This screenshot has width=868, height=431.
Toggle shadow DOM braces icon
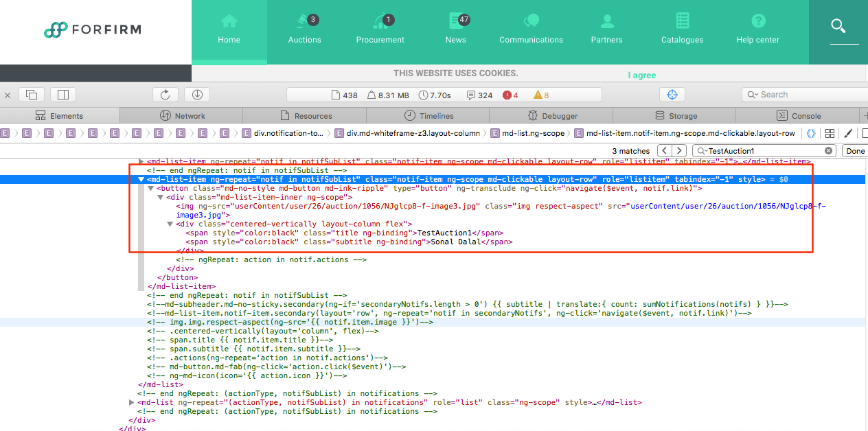coord(811,133)
